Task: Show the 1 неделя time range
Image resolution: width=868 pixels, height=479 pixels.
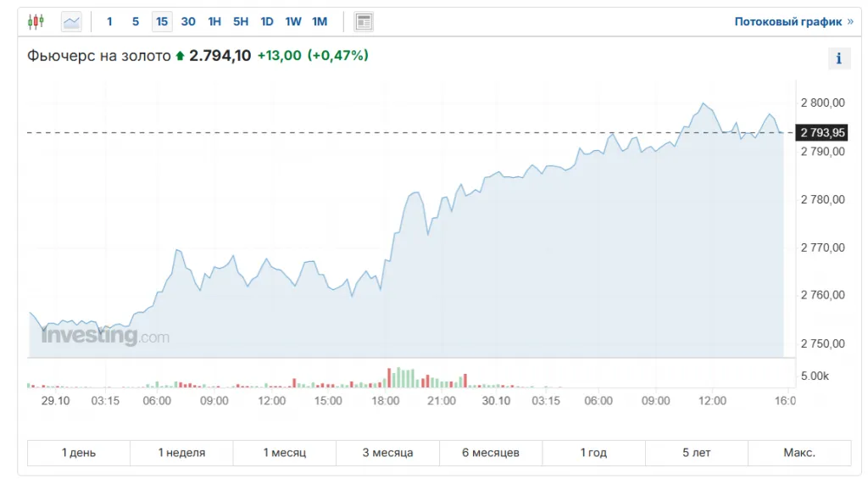Action: pos(181,453)
